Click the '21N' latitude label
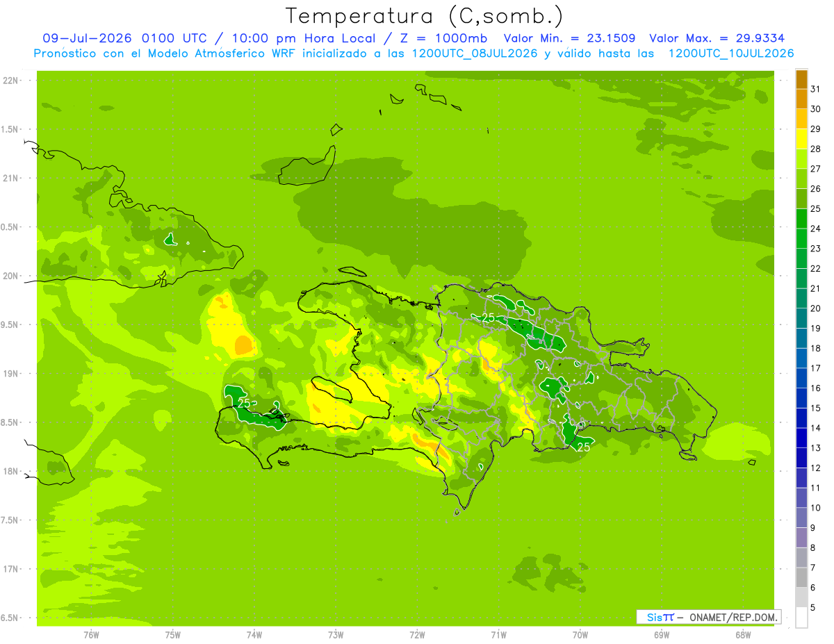The width and height of the screenshot is (834, 644). pyautogui.click(x=9, y=178)
